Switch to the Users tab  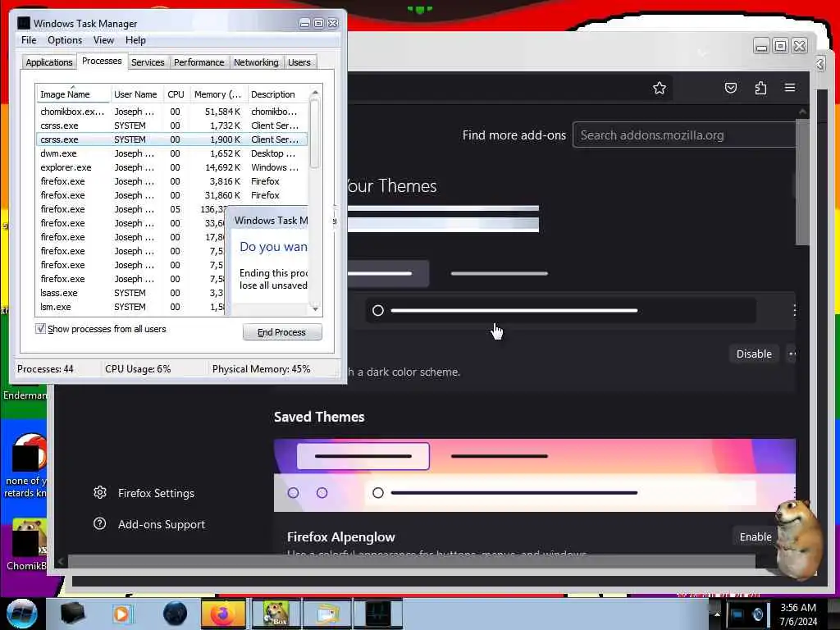pyautogui.click(x=299, y=62)
